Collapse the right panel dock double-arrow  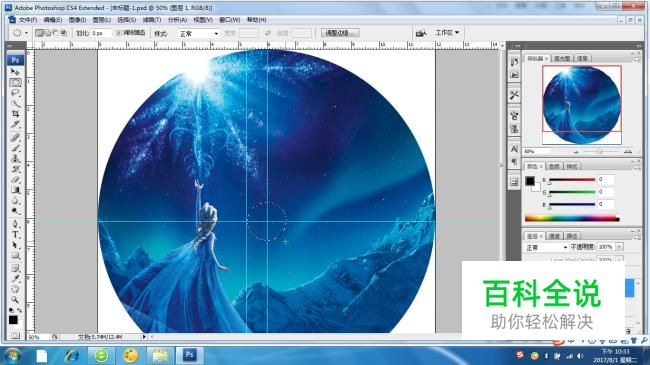[639, 46]
